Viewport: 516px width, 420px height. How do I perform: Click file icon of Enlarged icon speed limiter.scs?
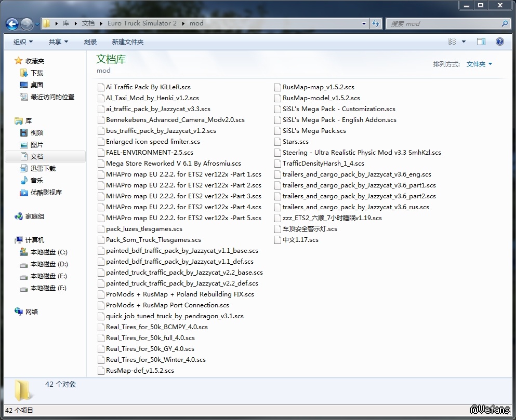point(101,142)
